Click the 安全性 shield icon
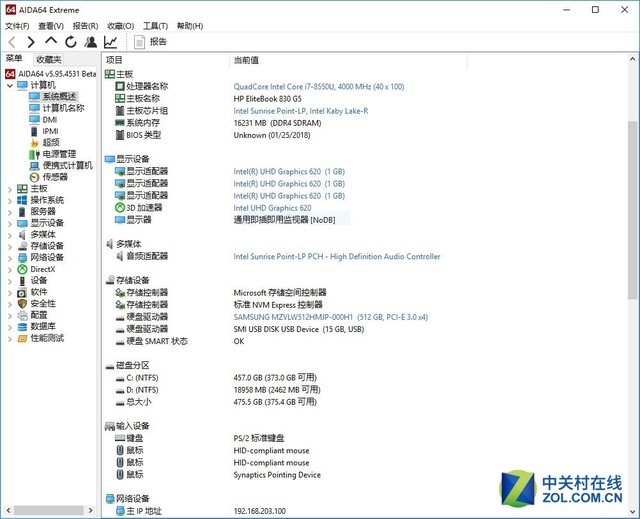This screenshot has height=519, width=640. pyautogui.click(x=22, y=304)
